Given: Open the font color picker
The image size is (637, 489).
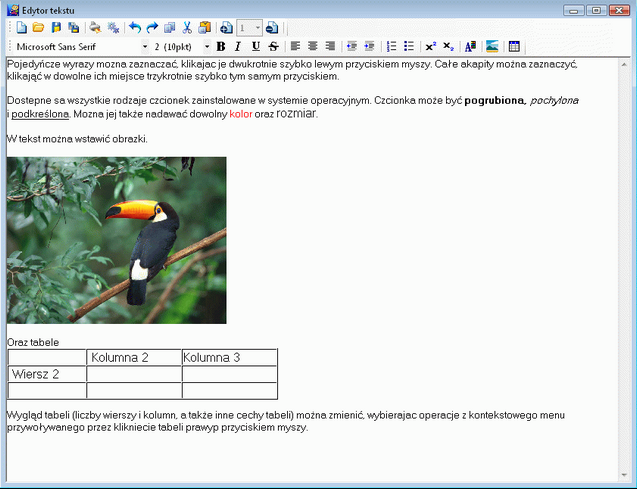Looking at the screenshot, I should [x=470, y=47].
